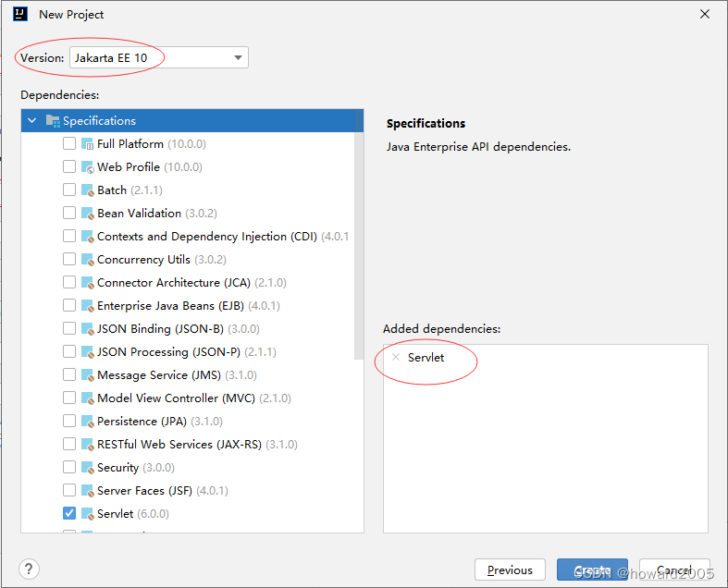Click the Message Service specification icon
The width and height of the screenshot is (728, 588).
coord(87,375)
